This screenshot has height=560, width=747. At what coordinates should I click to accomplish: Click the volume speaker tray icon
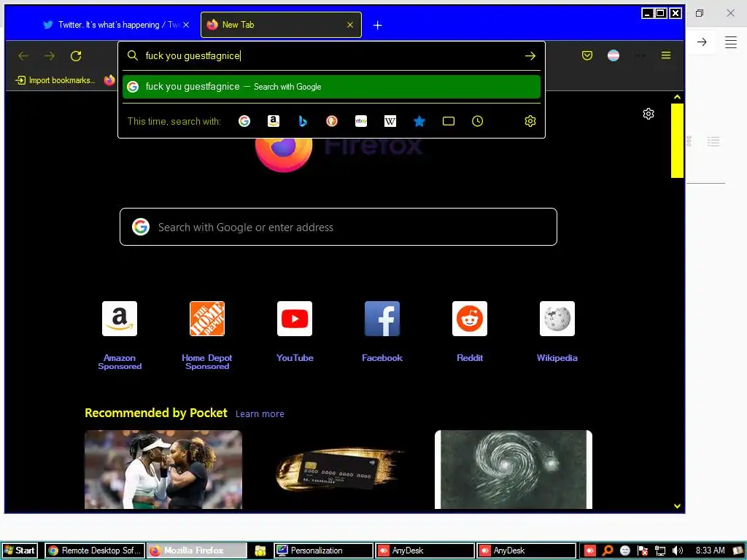tap(678, 551)
